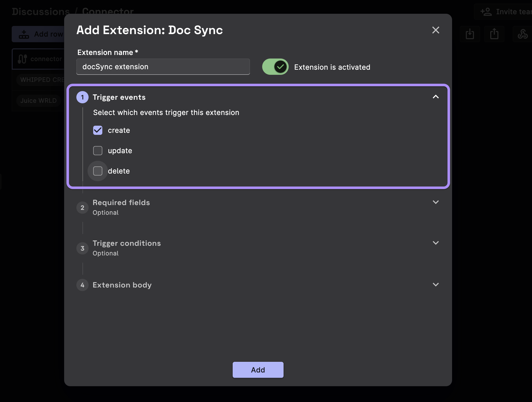Click the Extension name input field
The width and height of the screenshot is (532, 402).
click(x=163, y=67)
